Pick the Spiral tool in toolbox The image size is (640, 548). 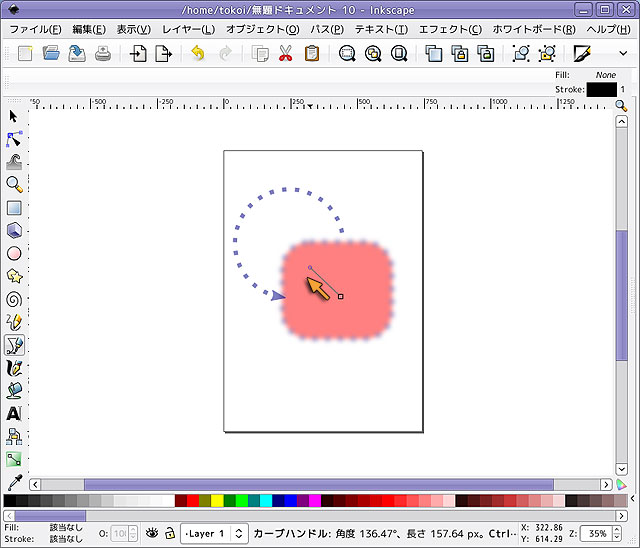click(14, 299)
